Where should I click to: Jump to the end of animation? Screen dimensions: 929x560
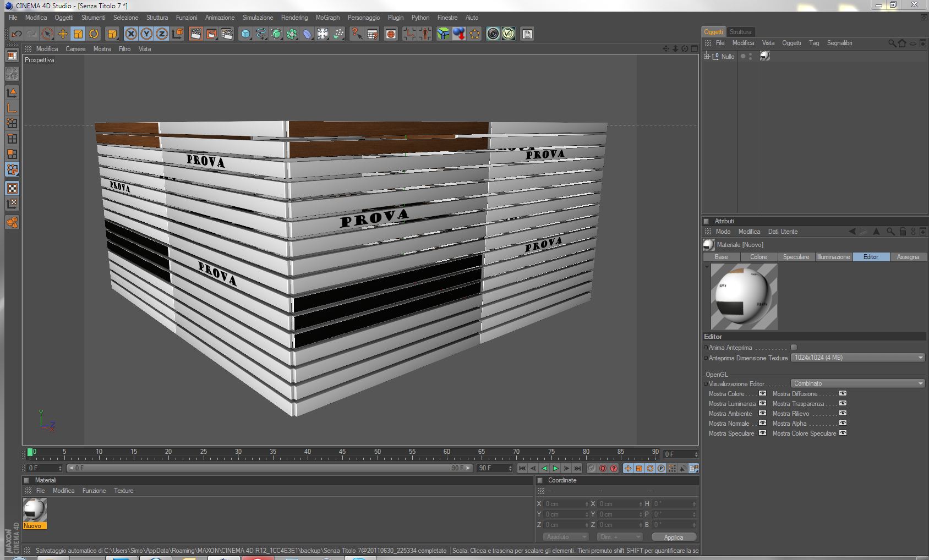coord(577,469)
